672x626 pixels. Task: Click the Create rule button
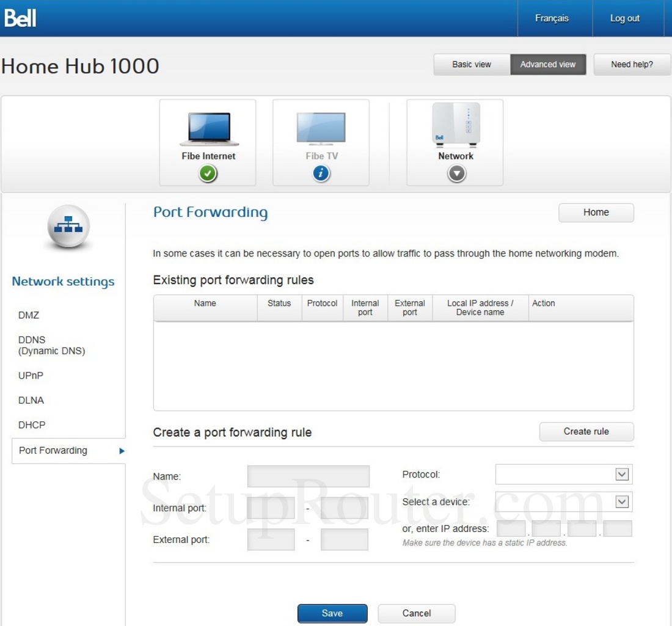point(586,431)
